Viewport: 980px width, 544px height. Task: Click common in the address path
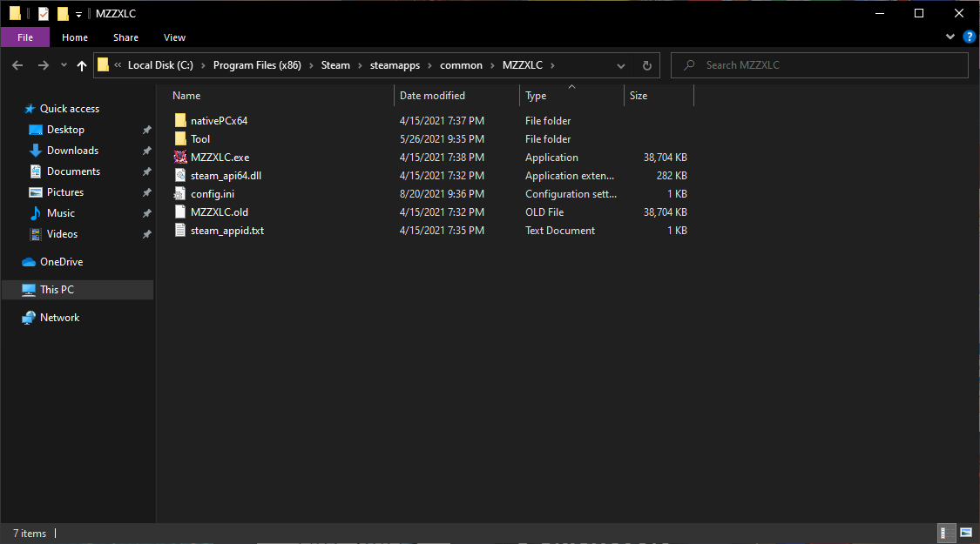pos(461,65)
